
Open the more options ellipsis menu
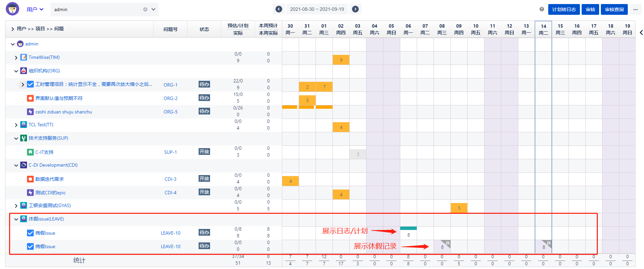tap(635, 9)
